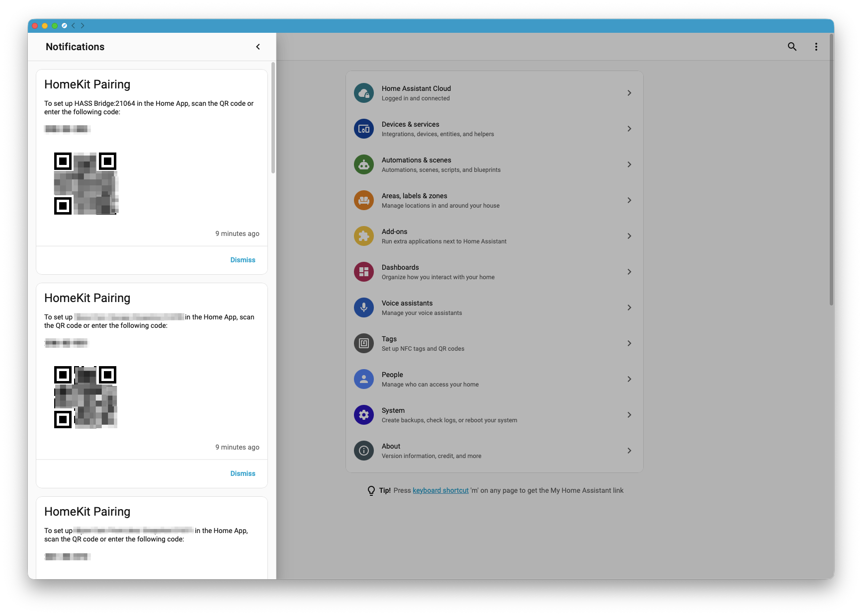
Task: Open the keyboard shortcut link
Action: tap(440, 490)
